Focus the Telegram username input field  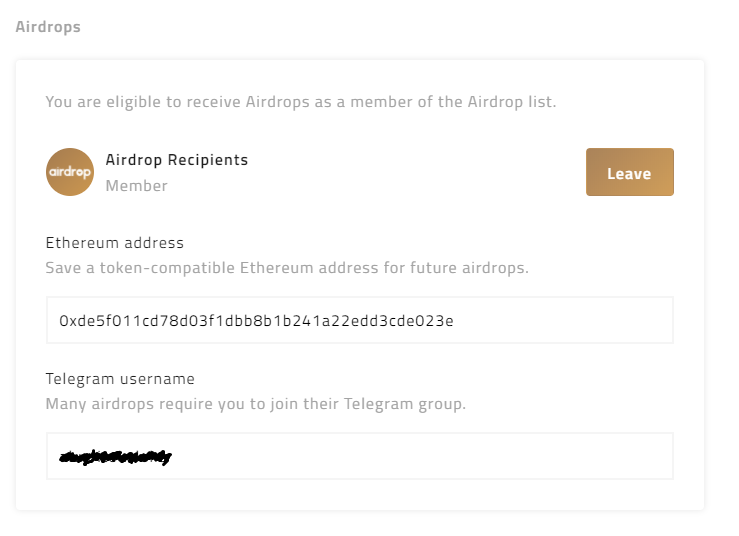click(359, 456)
